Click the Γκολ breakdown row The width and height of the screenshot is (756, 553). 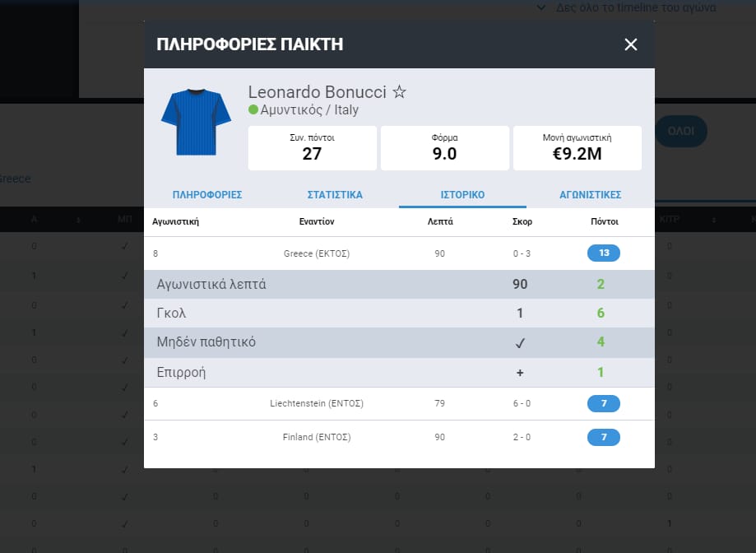pyautogui.click(x=399, y=314)
